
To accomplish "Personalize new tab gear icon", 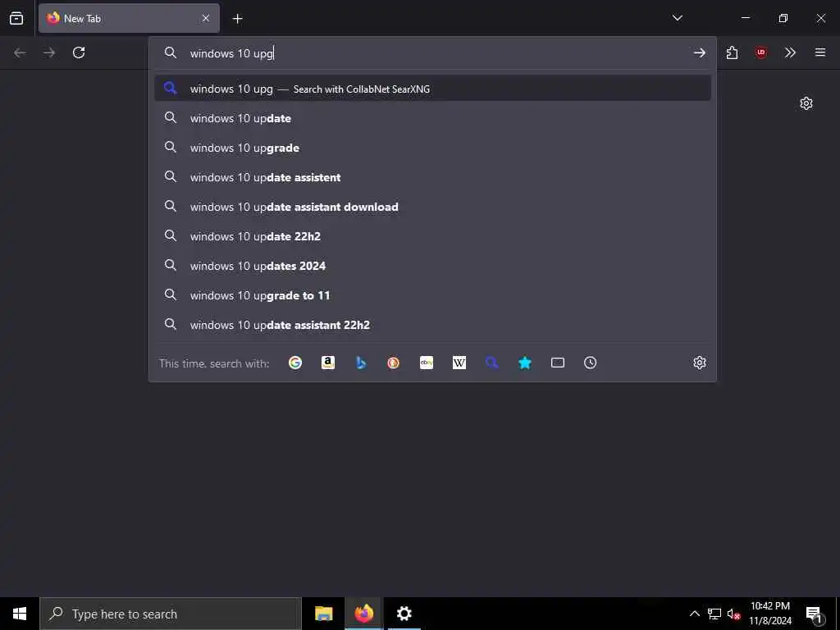I will (806, 103).
